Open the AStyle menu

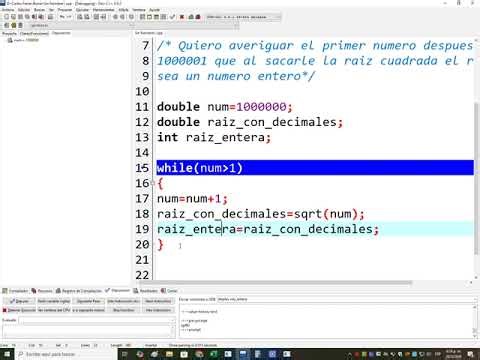[123, 10]
